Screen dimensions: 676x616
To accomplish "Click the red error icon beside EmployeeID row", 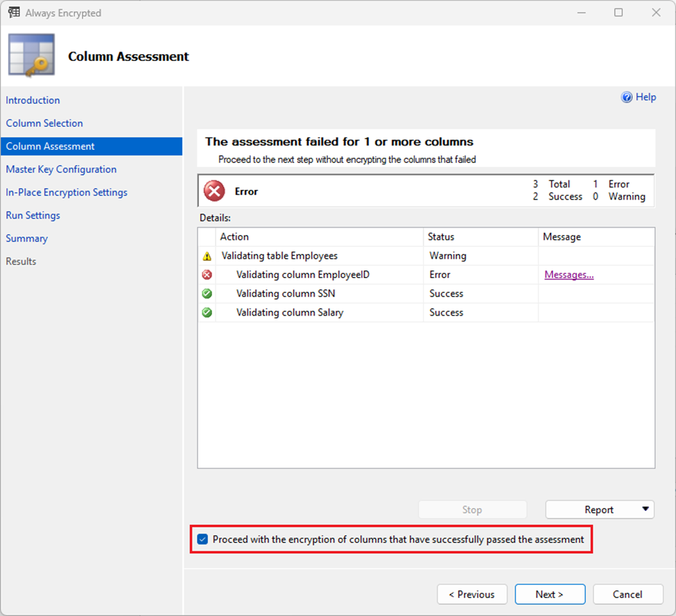I will click(x=207, y=275).
